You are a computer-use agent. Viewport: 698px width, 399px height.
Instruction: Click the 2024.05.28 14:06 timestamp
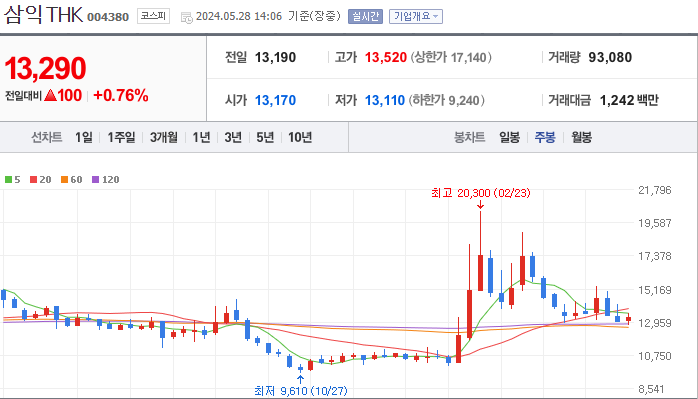[x=239, y=16]
